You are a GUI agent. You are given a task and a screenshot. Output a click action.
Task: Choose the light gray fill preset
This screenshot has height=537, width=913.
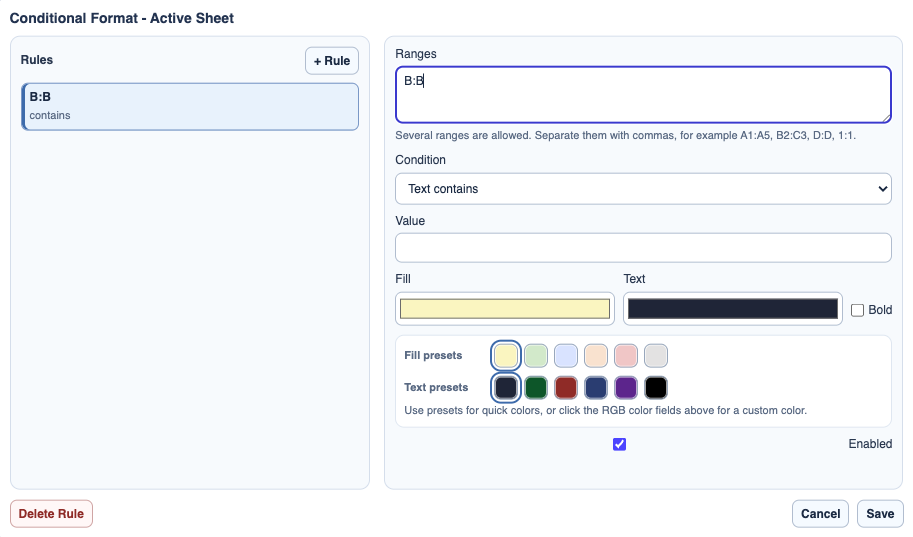click(656, 356)
